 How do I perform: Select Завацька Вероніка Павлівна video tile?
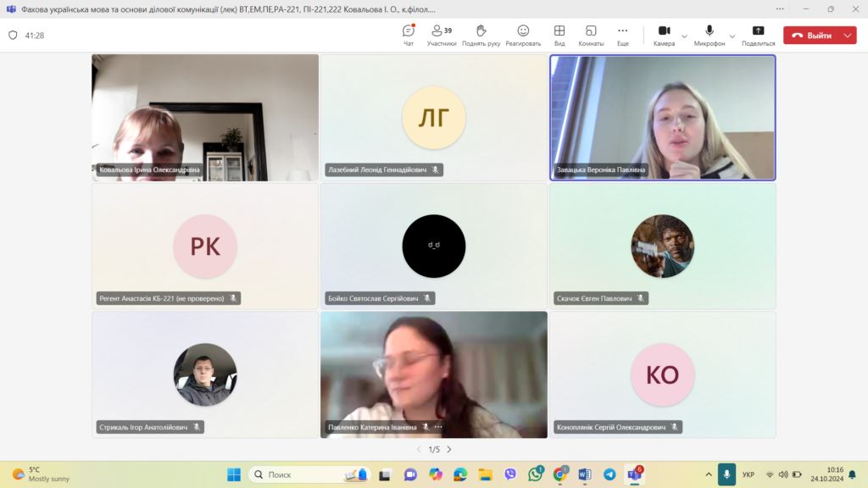pos(663,117)
